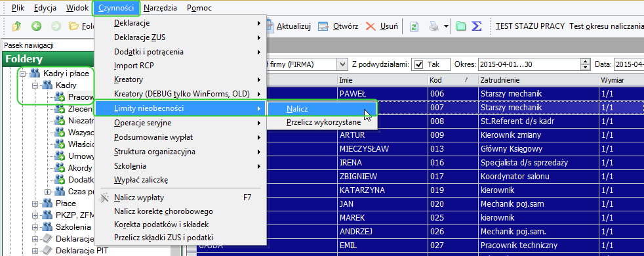Choose Nalicz korektę chorobowego
Viewport: 644px width, 256px height.
point(181,211)
